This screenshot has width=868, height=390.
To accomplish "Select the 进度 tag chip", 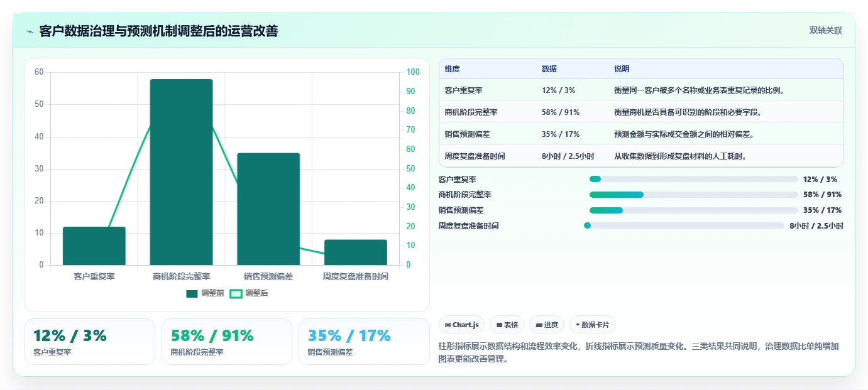I will pos(547,325).
